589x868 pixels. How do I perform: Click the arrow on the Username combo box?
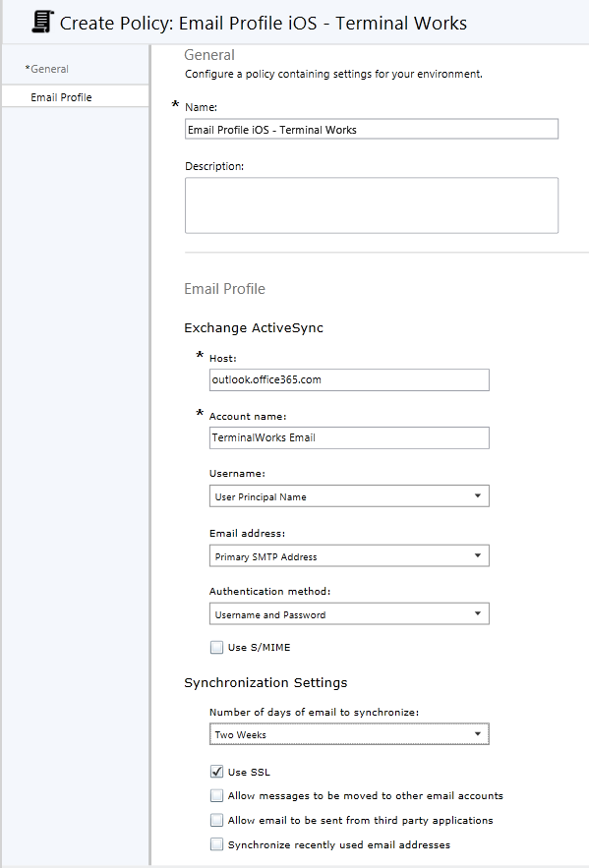point(478,496)
